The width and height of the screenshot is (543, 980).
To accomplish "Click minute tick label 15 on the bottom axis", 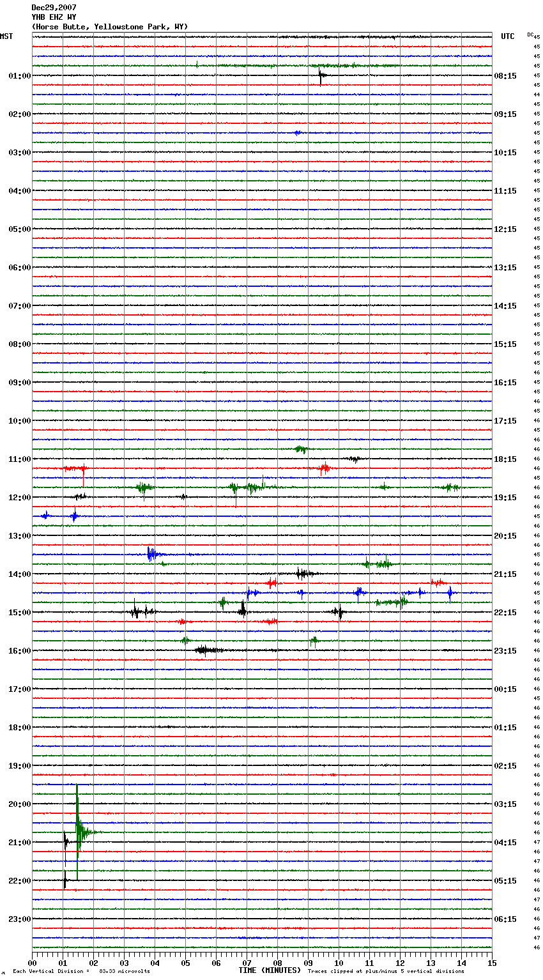I will coord(491,963).
